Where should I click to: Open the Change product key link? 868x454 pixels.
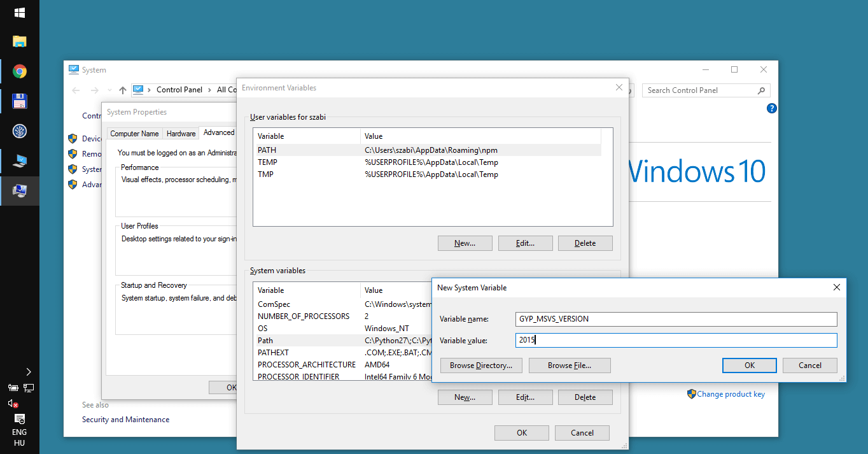(x=731, y=394)
